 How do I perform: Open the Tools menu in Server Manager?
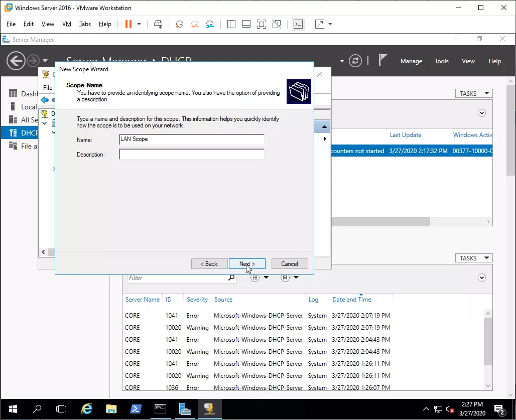tap(442, 61)
